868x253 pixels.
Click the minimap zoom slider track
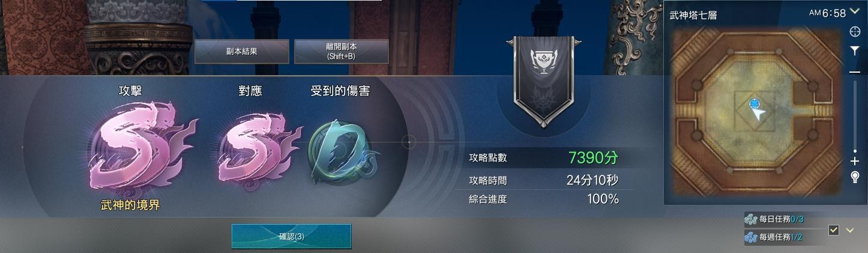855,115
